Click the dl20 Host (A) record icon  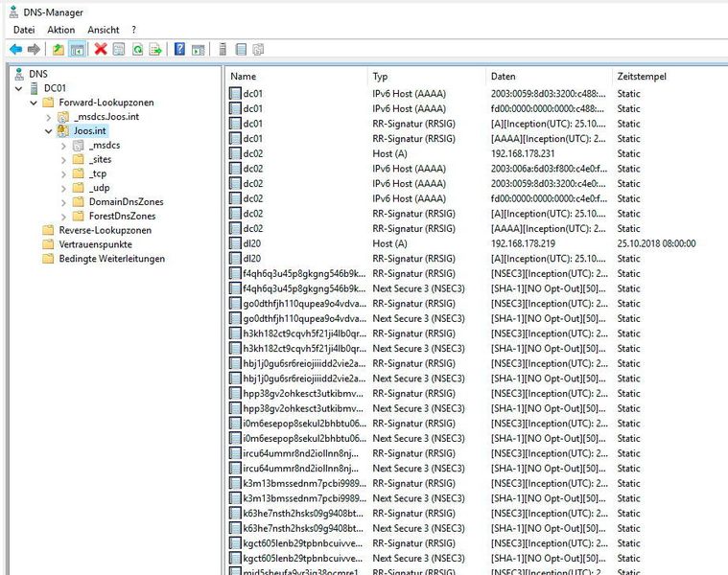235,243
